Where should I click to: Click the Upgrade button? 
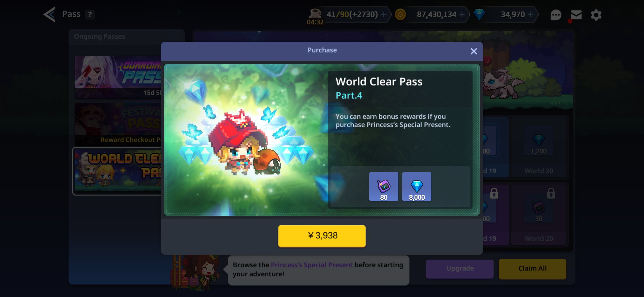460,268
